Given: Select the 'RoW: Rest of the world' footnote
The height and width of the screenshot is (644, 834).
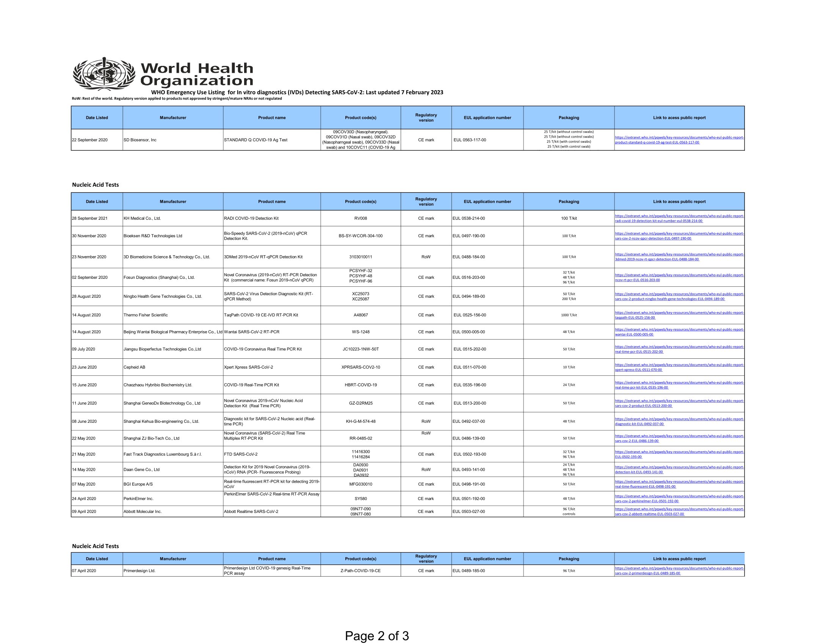Looking at the screenshot, I should pyautogui.click(x=177, y=98).
